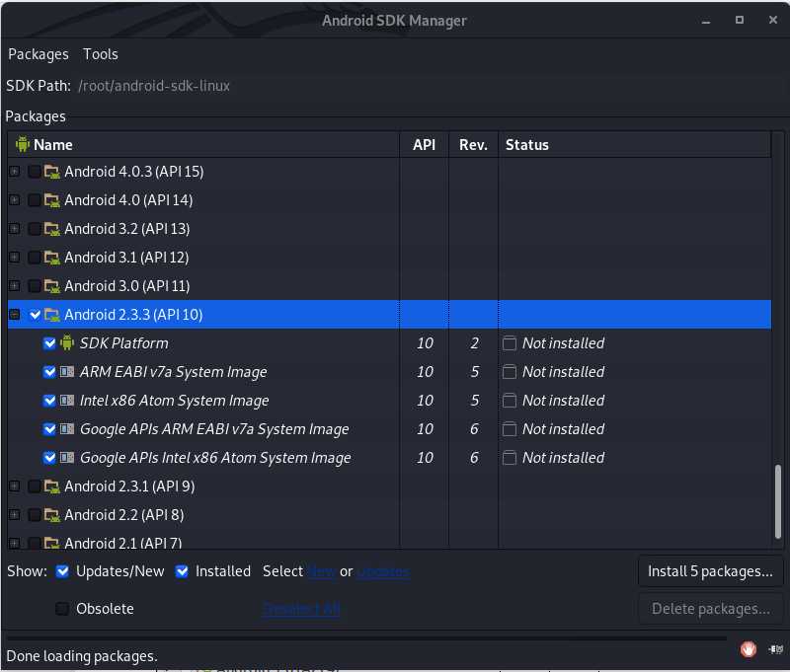Click the ARM EABI v7a System Image icon
Screen dimensions: 790x672
(x=67, y=372)
